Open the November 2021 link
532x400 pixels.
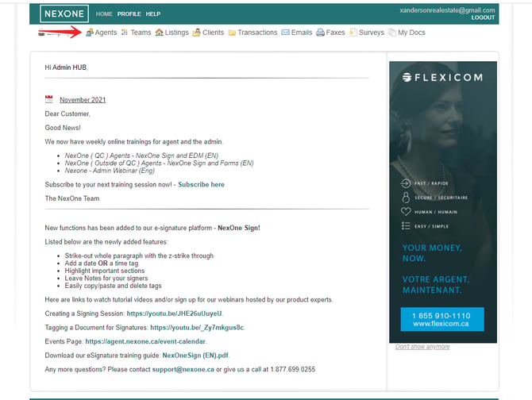point(83,100)
